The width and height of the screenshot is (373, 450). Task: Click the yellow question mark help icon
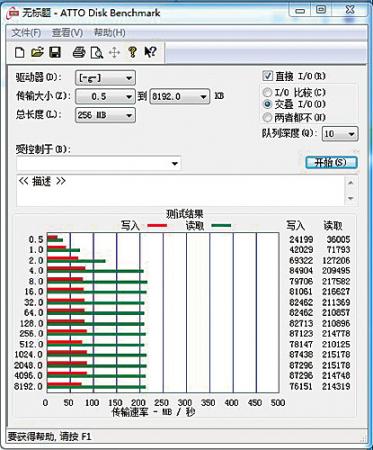click(133, 52)
